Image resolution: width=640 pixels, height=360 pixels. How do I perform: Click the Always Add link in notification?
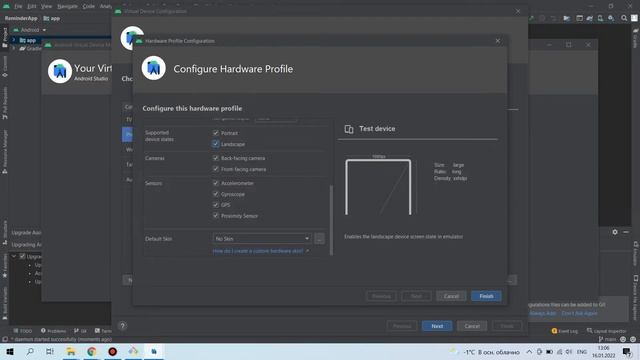coord(542,313)
